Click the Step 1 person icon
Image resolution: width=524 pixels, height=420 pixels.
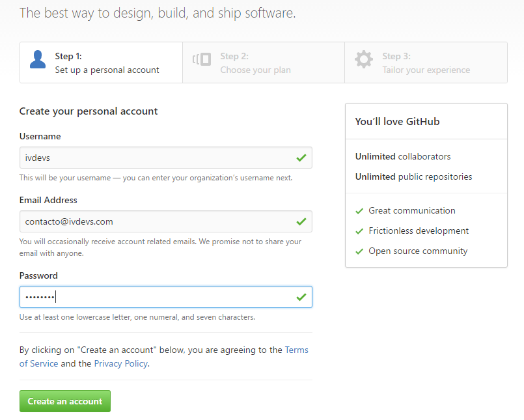pos(38,59)
